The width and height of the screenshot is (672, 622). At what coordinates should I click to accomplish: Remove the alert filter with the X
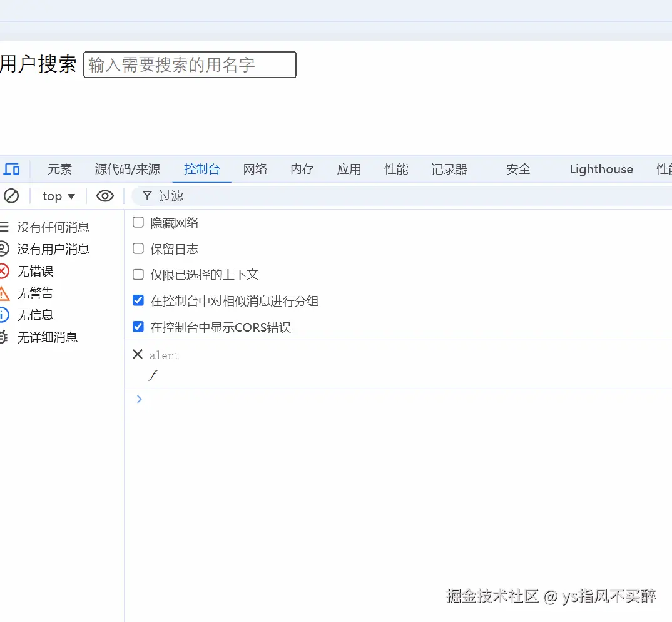pyautogui.click(x=137, y=354)
